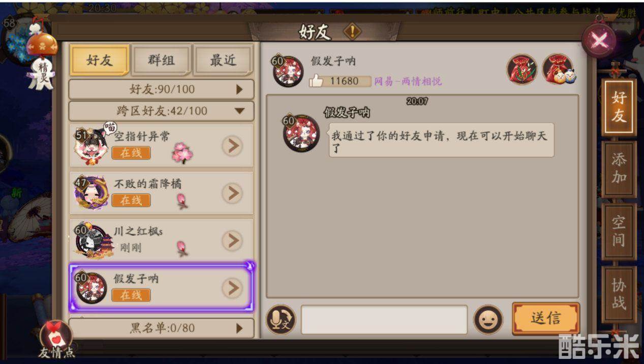Open the lucky bag with dolls icon
Image resolution: width=644 pixels, height=364 pixels.
click(558, 69)
